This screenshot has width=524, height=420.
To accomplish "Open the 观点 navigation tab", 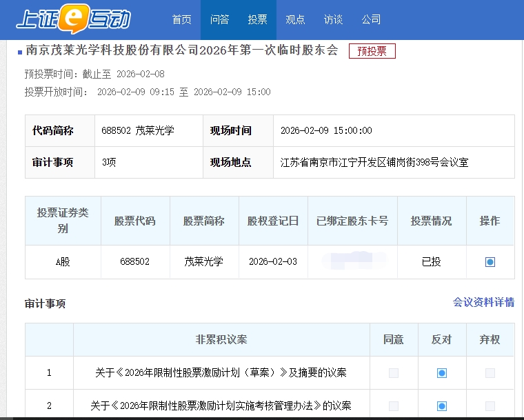I will [295, 19].
